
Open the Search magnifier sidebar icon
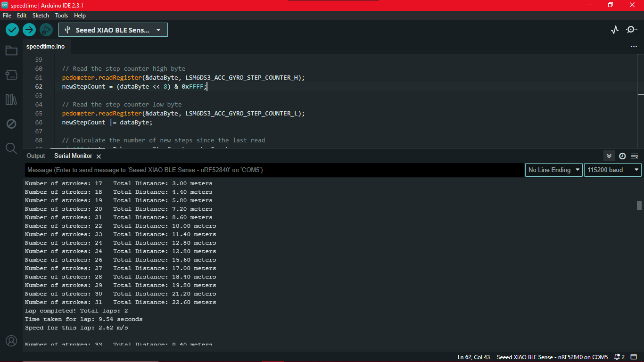[11, 148]
